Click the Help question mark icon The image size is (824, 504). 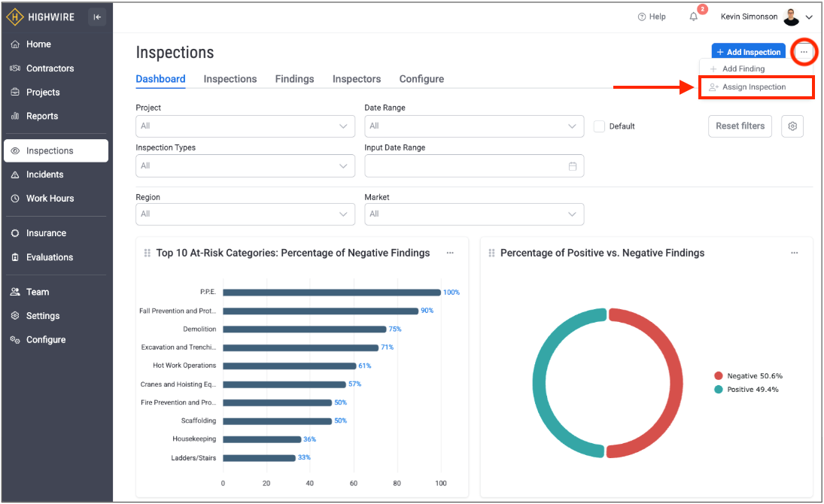click(642, 17)
